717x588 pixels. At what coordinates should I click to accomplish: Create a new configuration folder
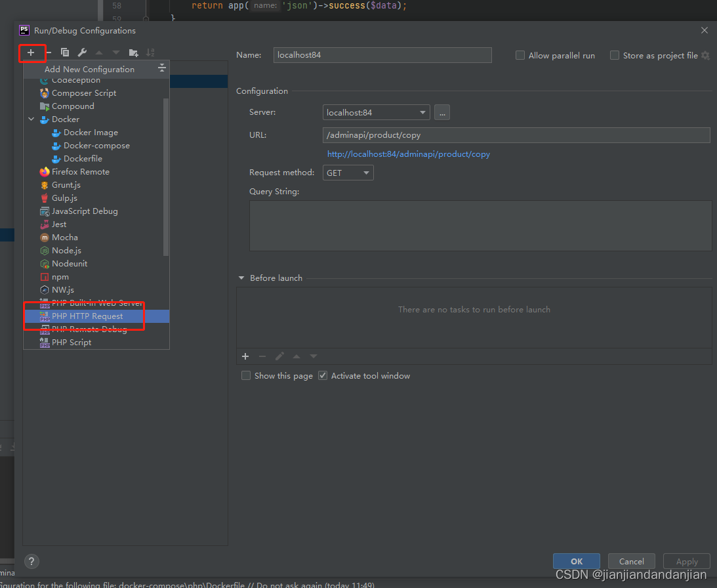pos(133,52)
